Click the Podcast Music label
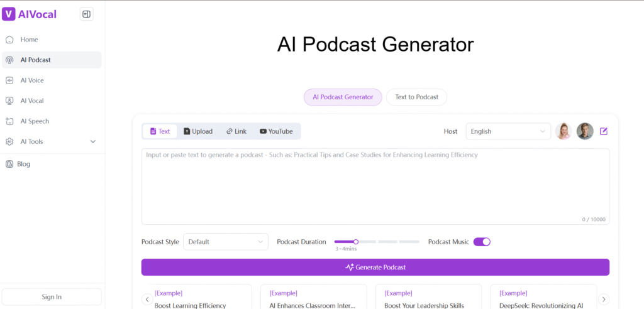The width and height of the screenshot is (644, 309). (x=448, y=242)
